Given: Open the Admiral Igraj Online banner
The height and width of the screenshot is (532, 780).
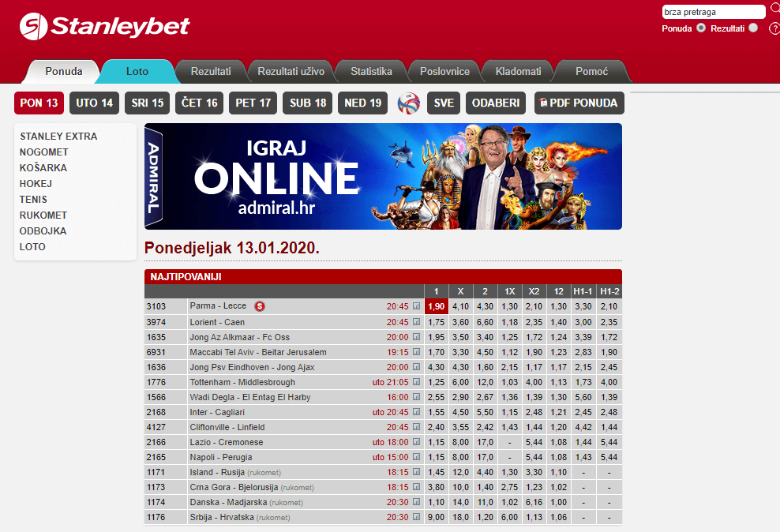Looking at the screenshot, I should [x=383, y=177].
